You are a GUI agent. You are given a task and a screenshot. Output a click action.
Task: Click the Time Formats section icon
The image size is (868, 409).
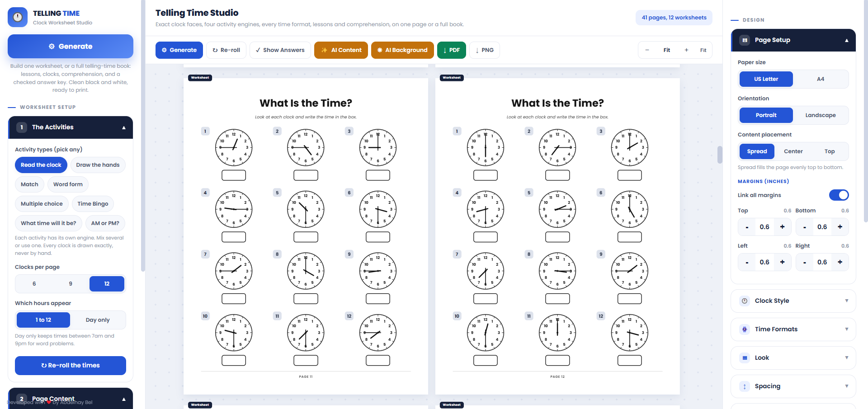(x=745, y=329)
